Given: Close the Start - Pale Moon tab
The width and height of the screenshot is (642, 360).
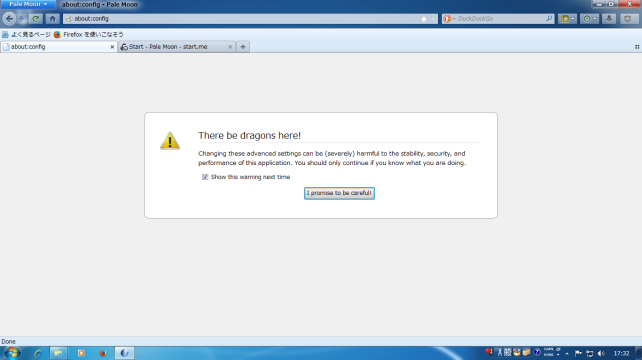Looking at the screenshot, I should pyautogui.click(x=230, y=47).
